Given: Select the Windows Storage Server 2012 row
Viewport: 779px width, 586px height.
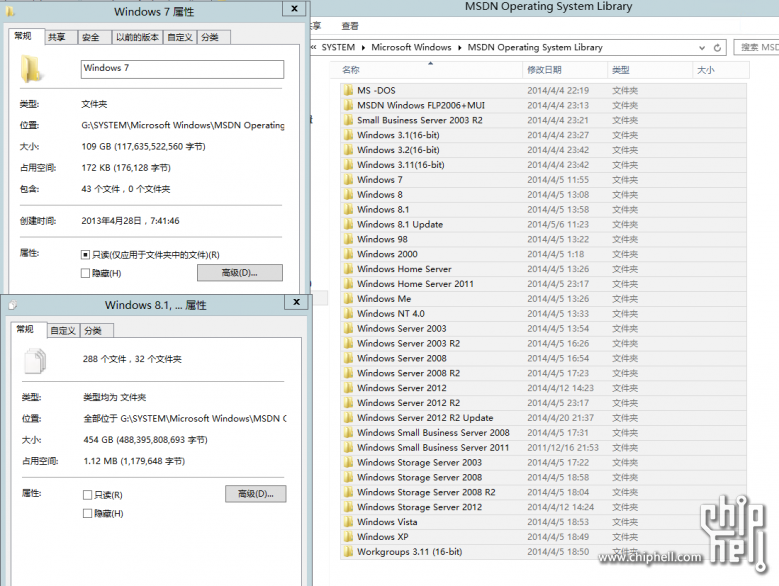Looking at the screenshot, I should tap(544, 508).
